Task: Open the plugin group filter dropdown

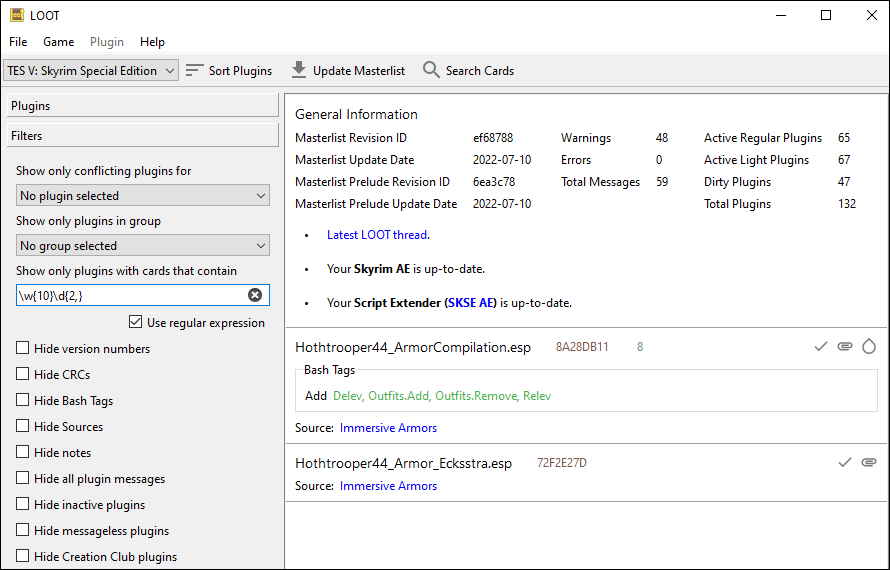Action: pyautogui.click(x=143, y=246)
